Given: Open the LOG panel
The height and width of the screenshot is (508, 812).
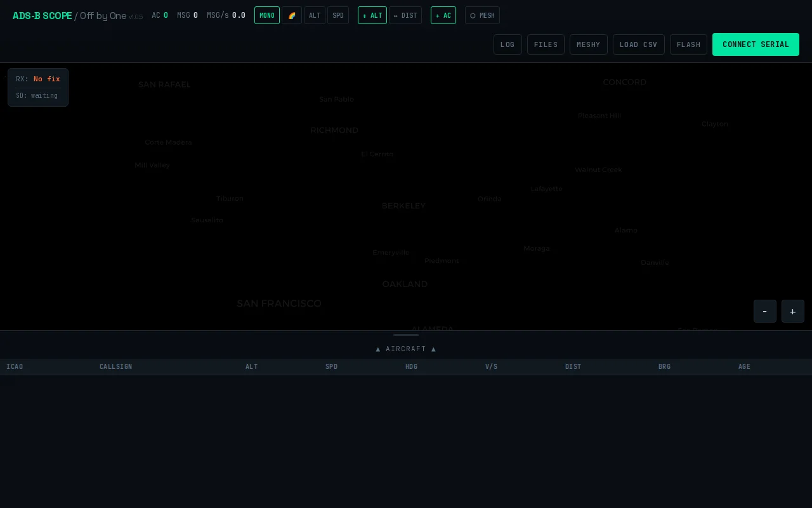Looking at the screenshot, I should pyautogui.click(x=507, y=44).
